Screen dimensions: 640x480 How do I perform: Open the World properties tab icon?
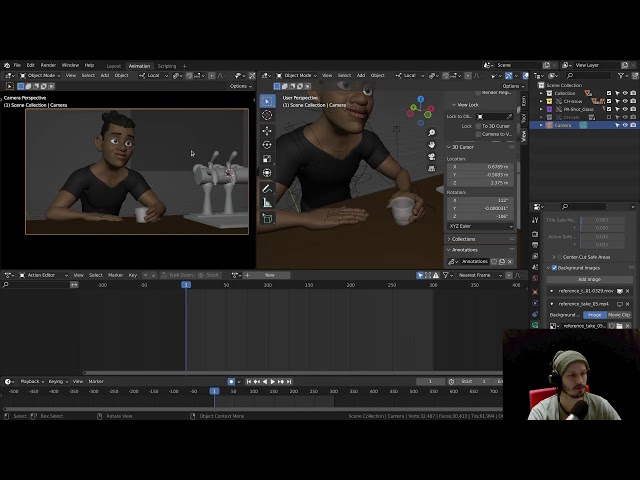[535, 278]
